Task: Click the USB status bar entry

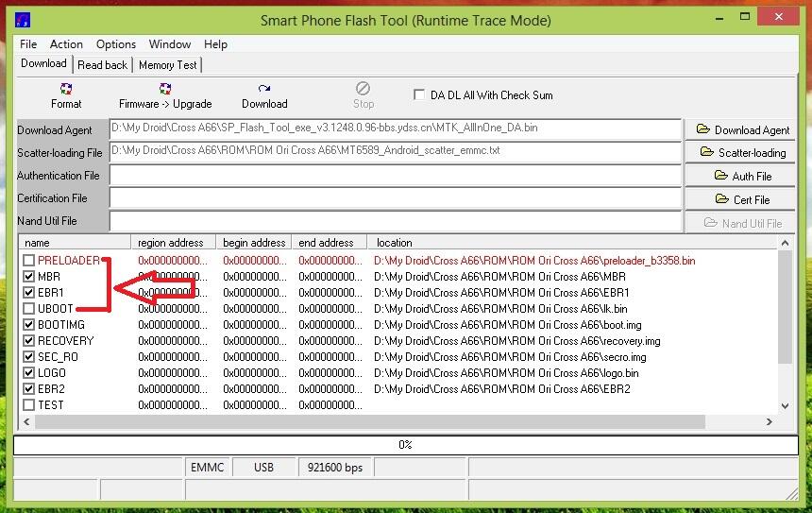Action: point(263,467)
